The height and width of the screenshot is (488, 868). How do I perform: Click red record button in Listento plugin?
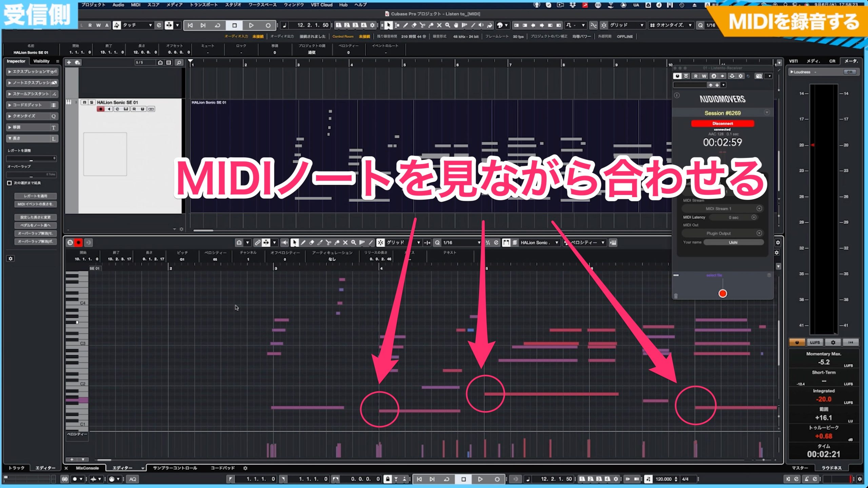point(723,294)
